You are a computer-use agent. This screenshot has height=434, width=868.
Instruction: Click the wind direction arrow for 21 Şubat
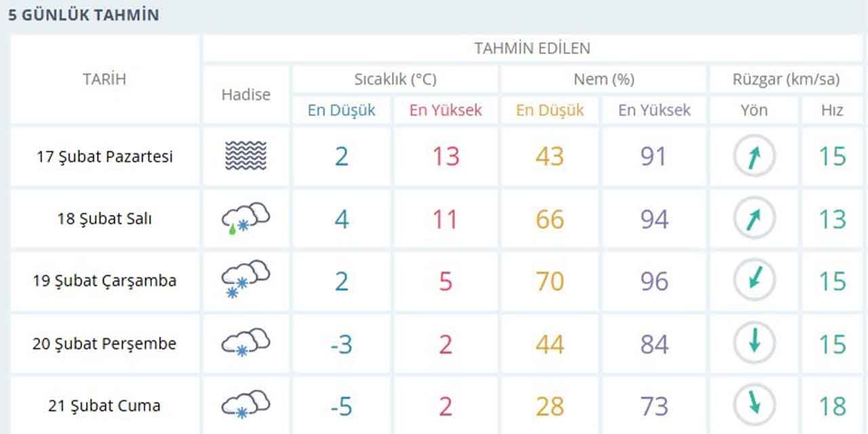click(x=754, y=406)
